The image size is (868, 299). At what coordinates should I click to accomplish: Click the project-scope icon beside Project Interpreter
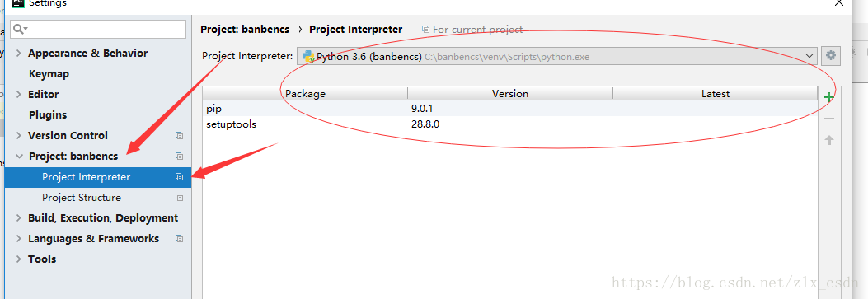[x=179, y=177]
